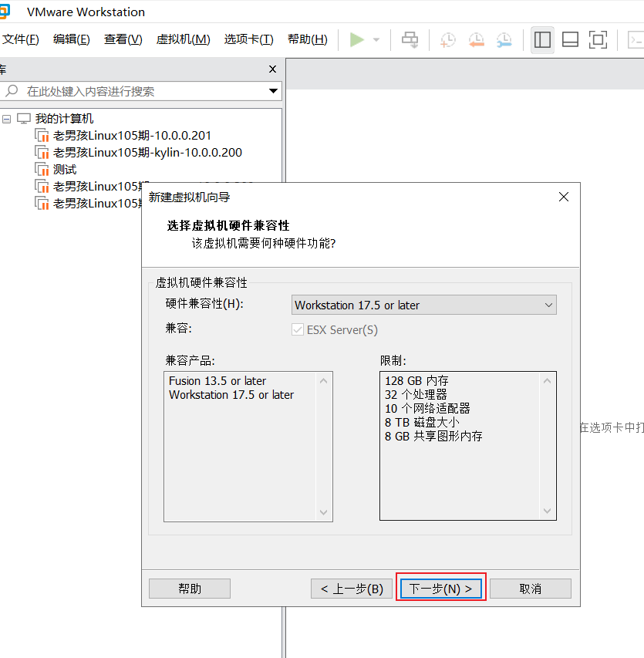This screenshot has width=644, height=658.
Task: Click up arrow of 限制 list scrollbar
Action: point(547,381)
